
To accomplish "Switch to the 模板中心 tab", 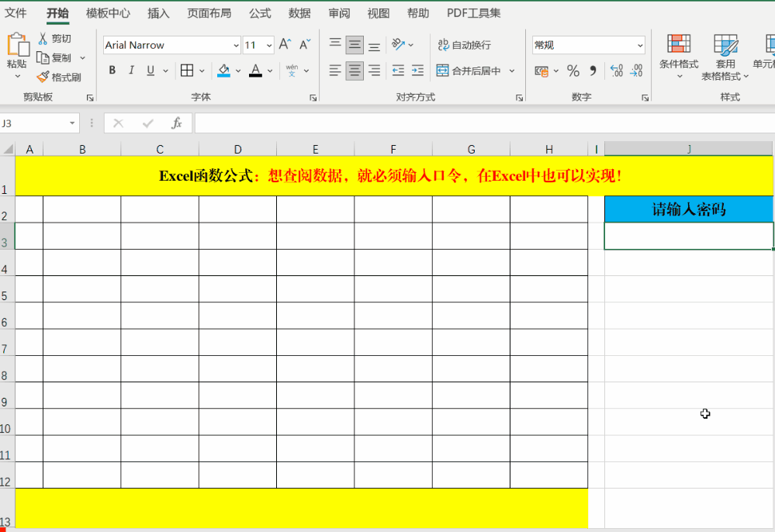I will [x=109, y=13].
